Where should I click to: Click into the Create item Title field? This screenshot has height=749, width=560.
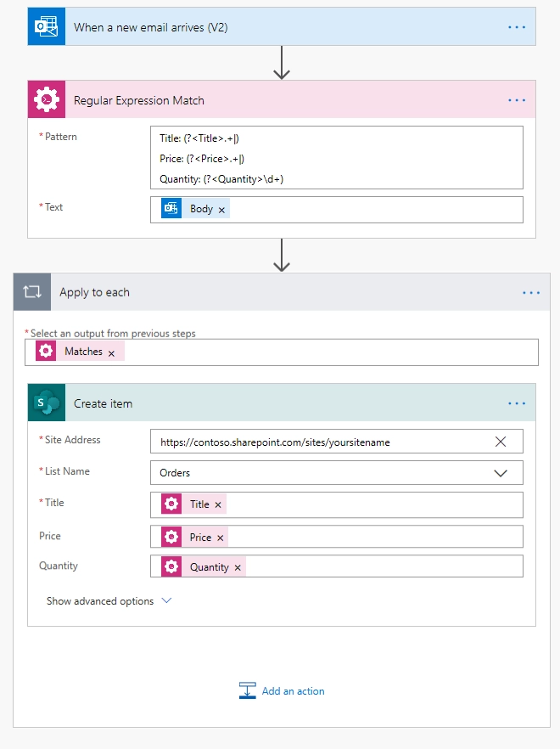(x=337, y=505)
